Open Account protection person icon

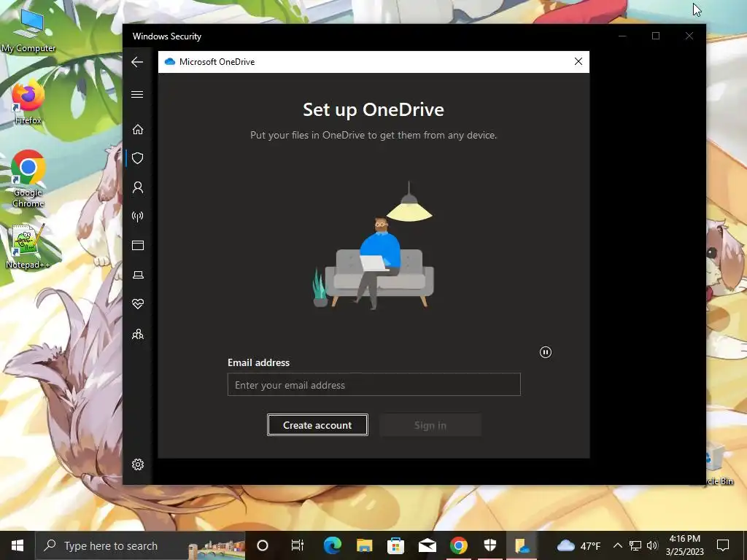point(138,187)
